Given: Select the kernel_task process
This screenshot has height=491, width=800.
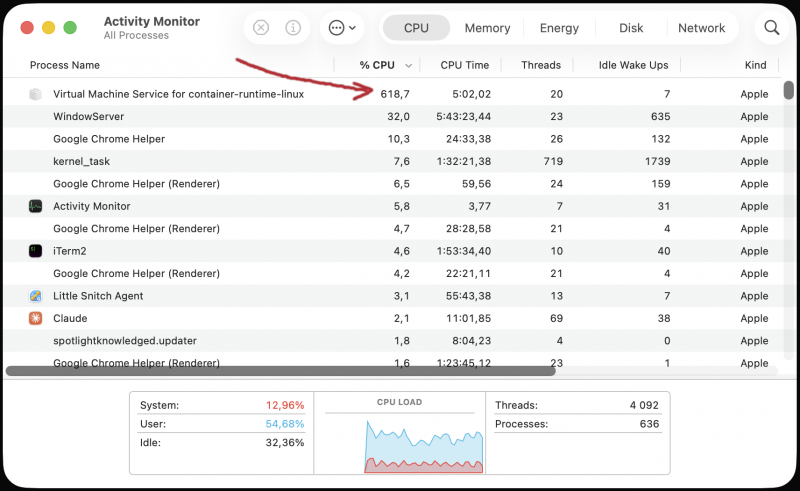Looking at the screenshot, I should pyautogui.click(x=392, y=161).
